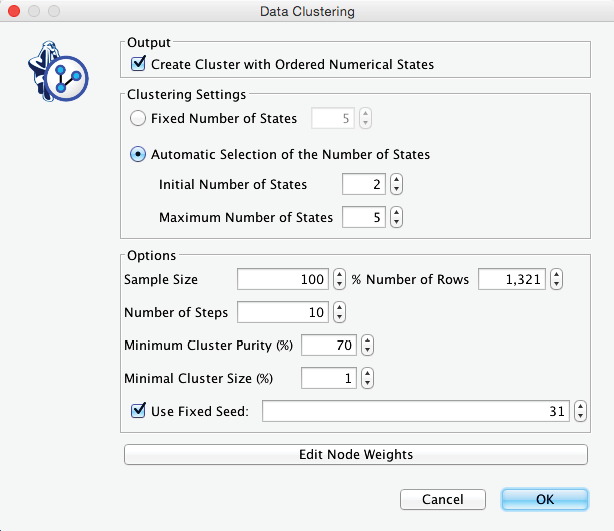This screenshot has width=614, height=531.
Task: Toggle the Use Fixed Seed checkbox
Action: click(x=139, y=410)
